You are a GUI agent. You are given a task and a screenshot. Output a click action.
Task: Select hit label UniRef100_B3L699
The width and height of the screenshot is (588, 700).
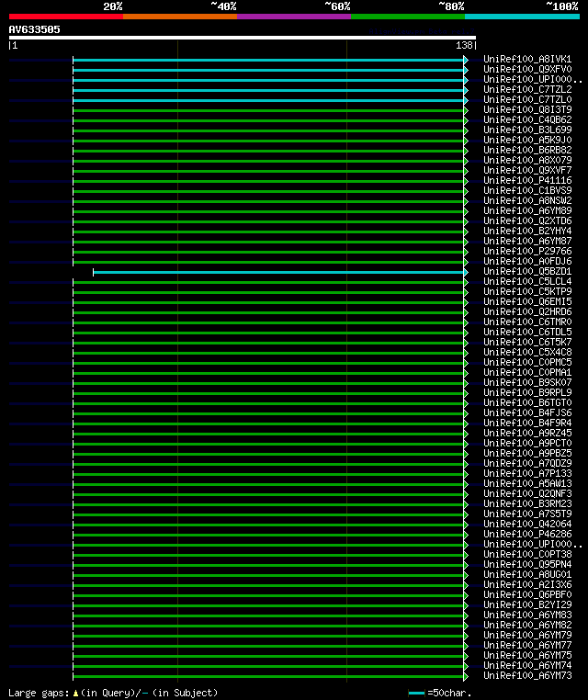pyautogui.click(x=527, y=130)
